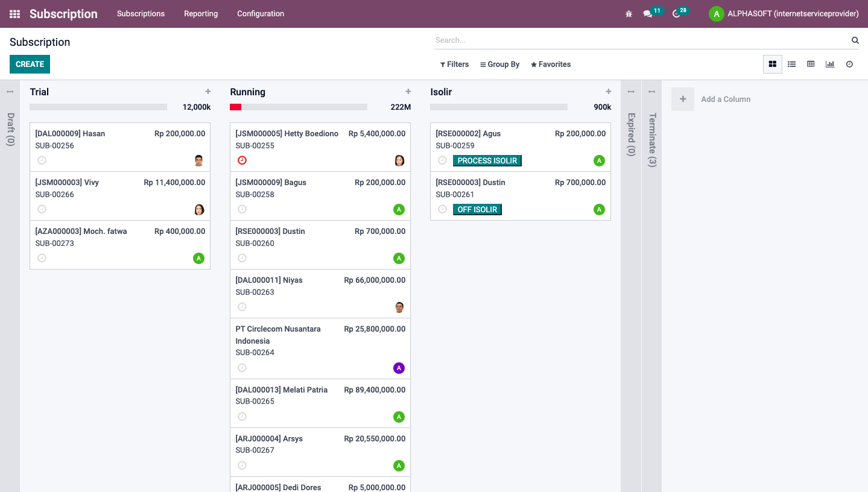Switch to graph view icon
This screenshot has width=868, height=492.
(x=830, y=64)
